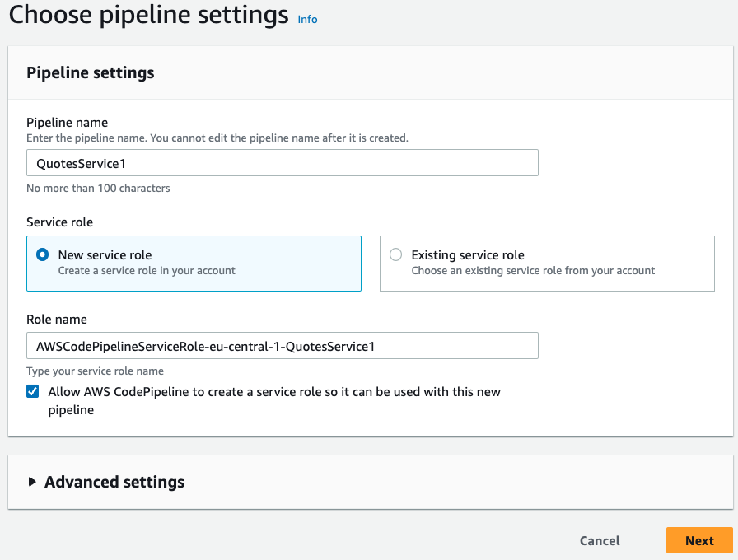This screenshot has height=560, width=738.
Task: Click the 'No more than 100 characters' hint
Action: (98, 189)
